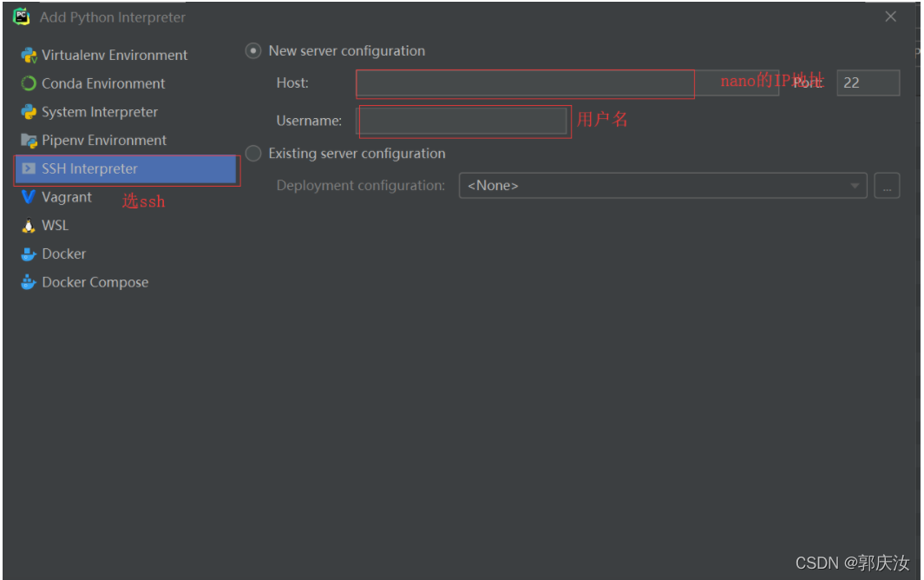
Task: Choose System Interpreter in the list
Action: [x=100, y=112]
